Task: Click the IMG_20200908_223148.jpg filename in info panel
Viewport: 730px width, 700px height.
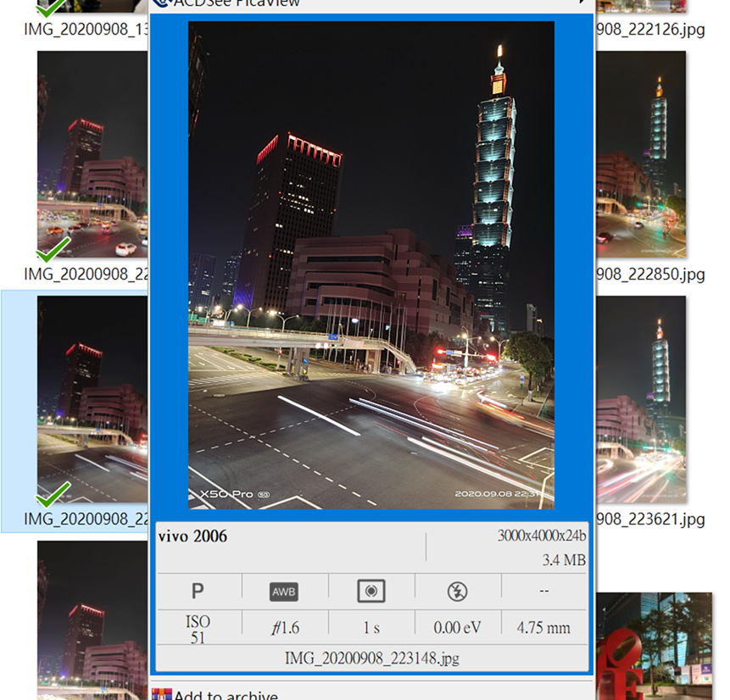Action: (371, 658)
